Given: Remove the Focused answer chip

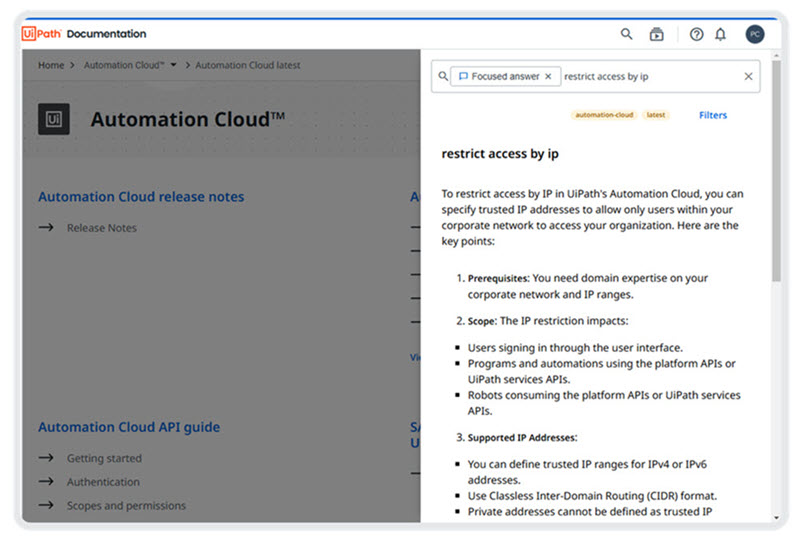Looking at the screenshot, I should coord(548,76).
